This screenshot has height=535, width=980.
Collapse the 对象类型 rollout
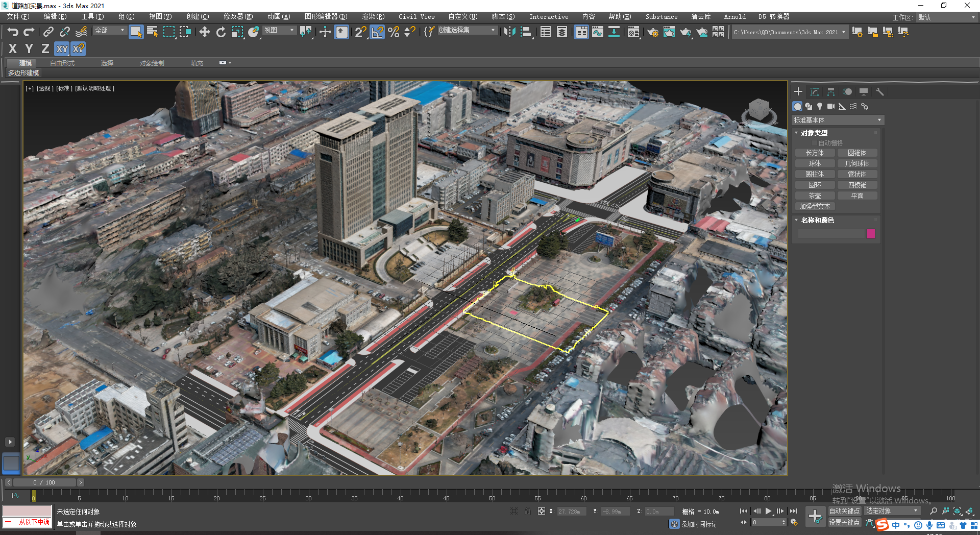(814, 133)
